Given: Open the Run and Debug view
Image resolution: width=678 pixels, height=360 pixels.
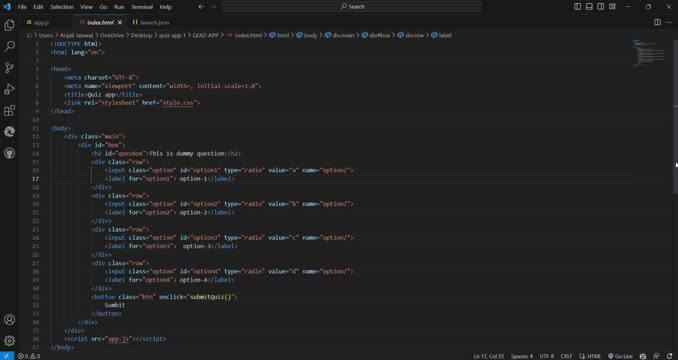Looking at the screenshot, I should click(9, 89).
